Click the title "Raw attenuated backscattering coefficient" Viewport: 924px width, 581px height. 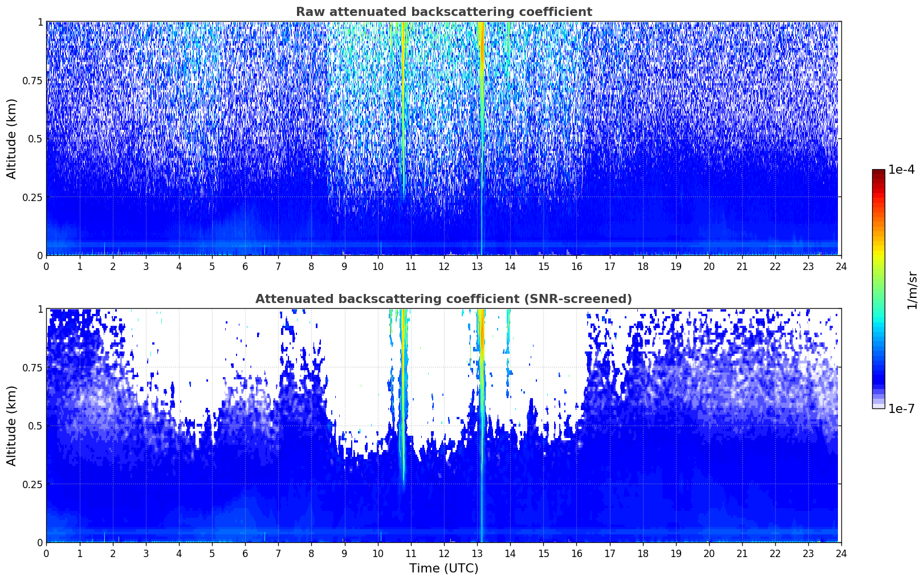coord(443,12)
